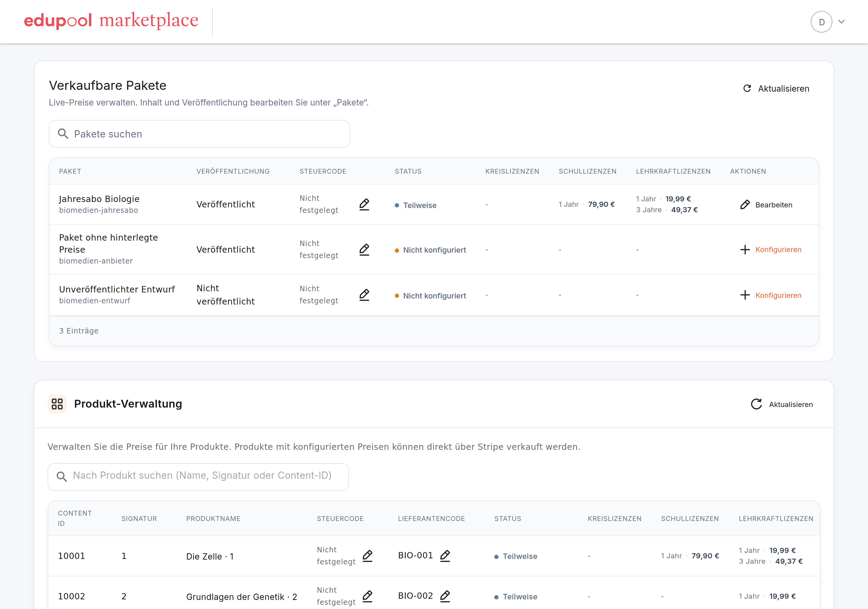Refresh Produkt-Verwaltung via Aktualisieren
This screenshot has height=609, width=868.
point(782,404)
